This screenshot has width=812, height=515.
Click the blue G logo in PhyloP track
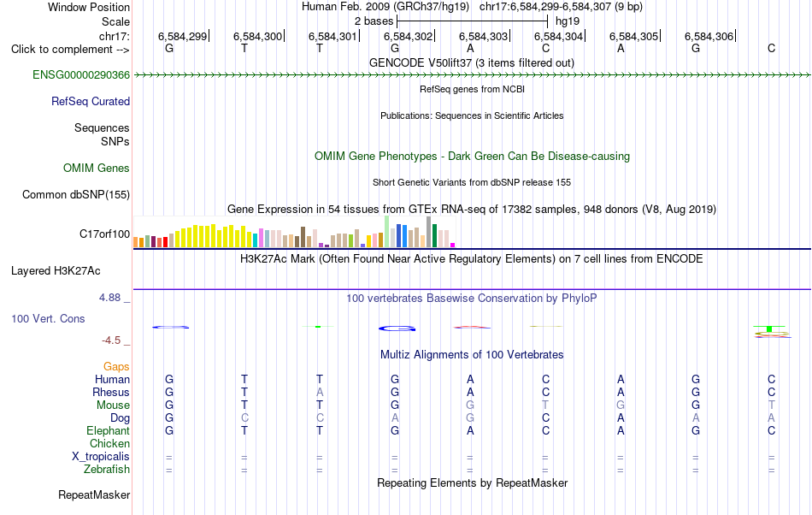[397, 329]
